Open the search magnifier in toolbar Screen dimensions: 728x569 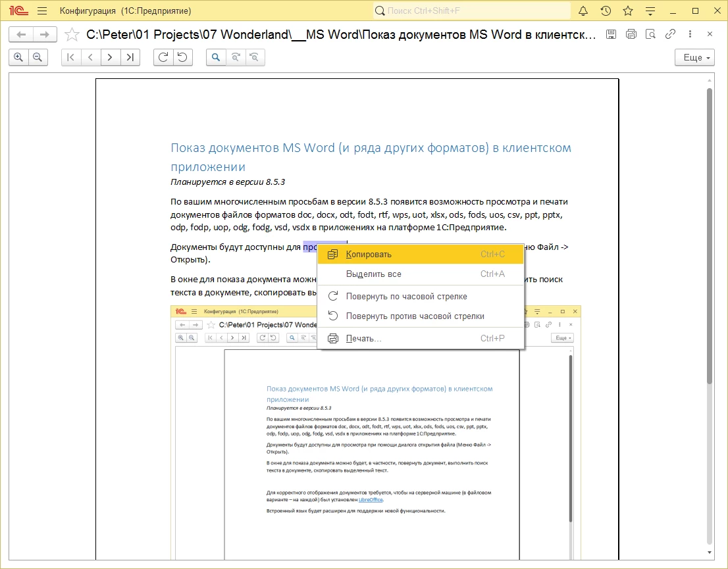216,57
